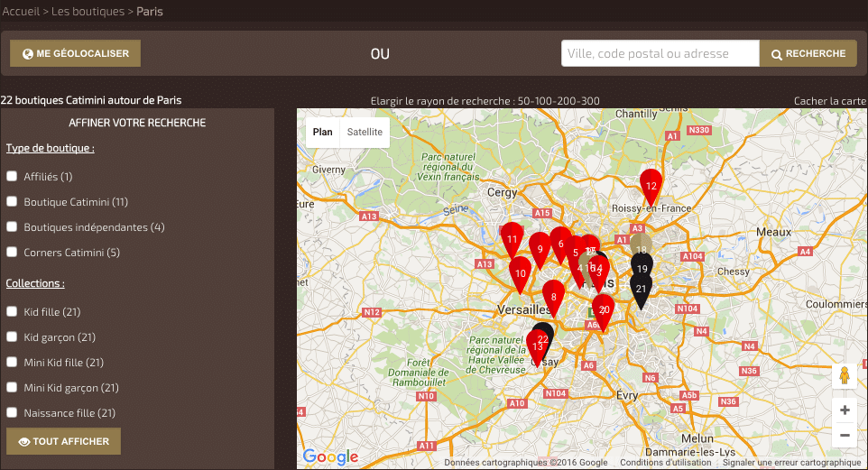
Task: Check the Corners Catimini (5) filter
Action: (x=12, y=252)
